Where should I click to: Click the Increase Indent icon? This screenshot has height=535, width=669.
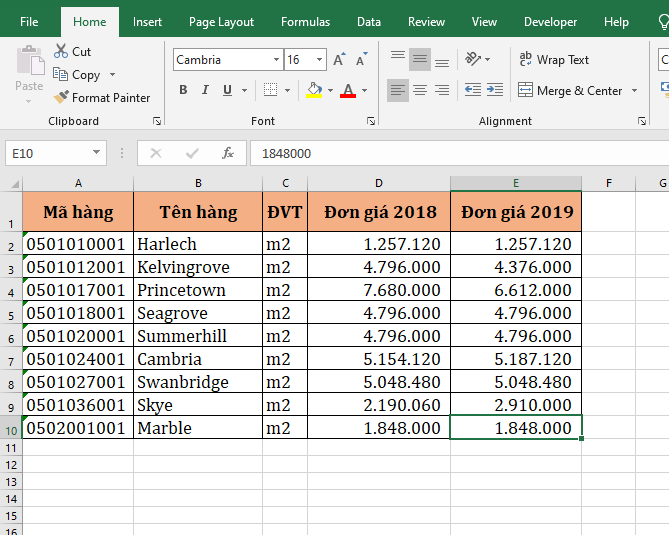click(495, 90)
